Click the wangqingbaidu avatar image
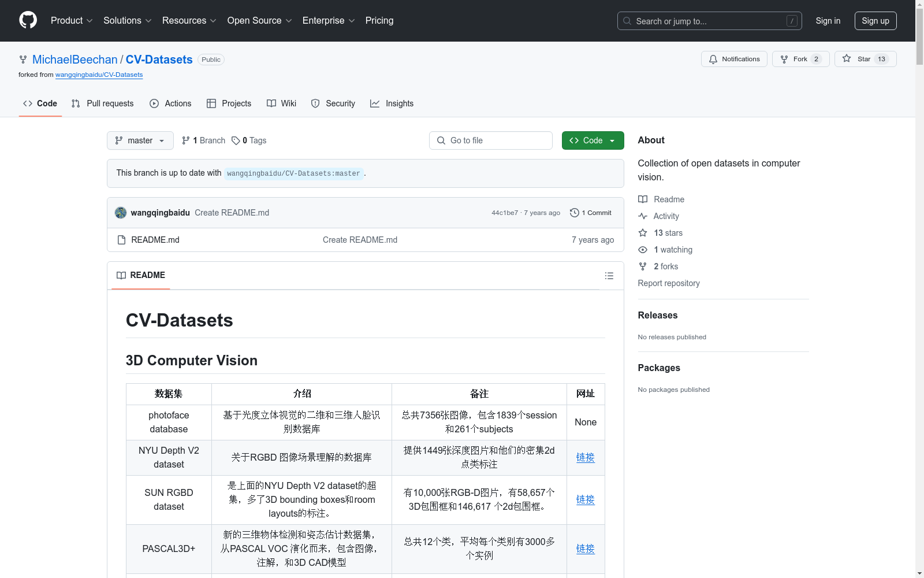 [121, 213]
